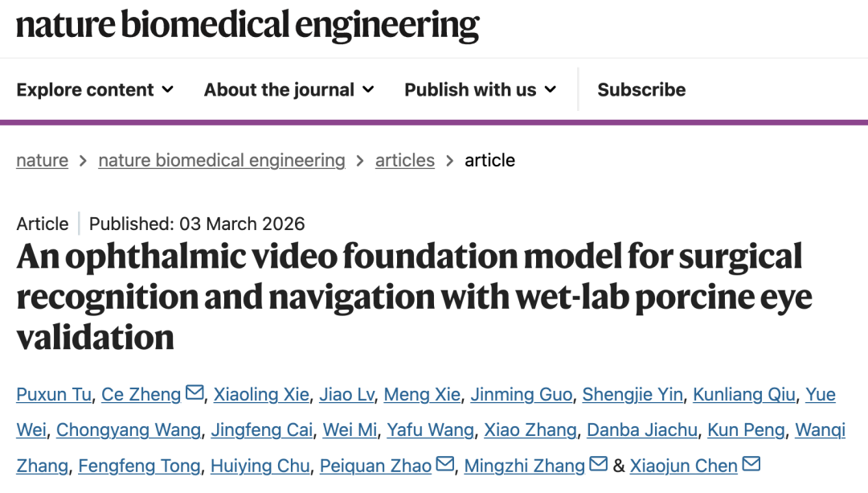Click the envelope icon after Peiquan Zhao
Viewport: 868px width, 493px height.
point(444,464)
